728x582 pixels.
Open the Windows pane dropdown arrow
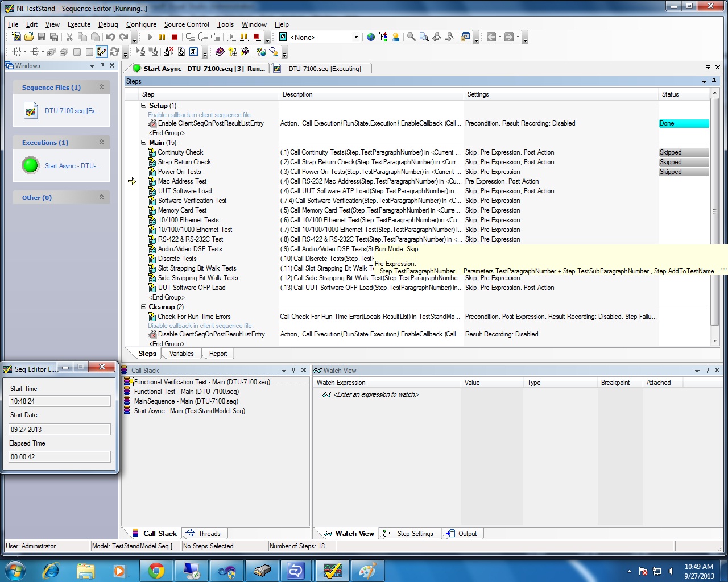click(x=92, y=66)
